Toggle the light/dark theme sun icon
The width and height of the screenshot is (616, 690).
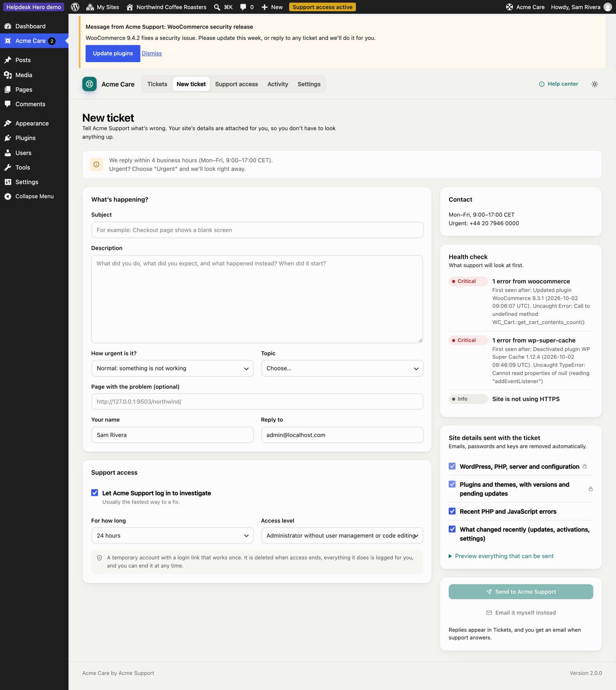coord(595,84)
